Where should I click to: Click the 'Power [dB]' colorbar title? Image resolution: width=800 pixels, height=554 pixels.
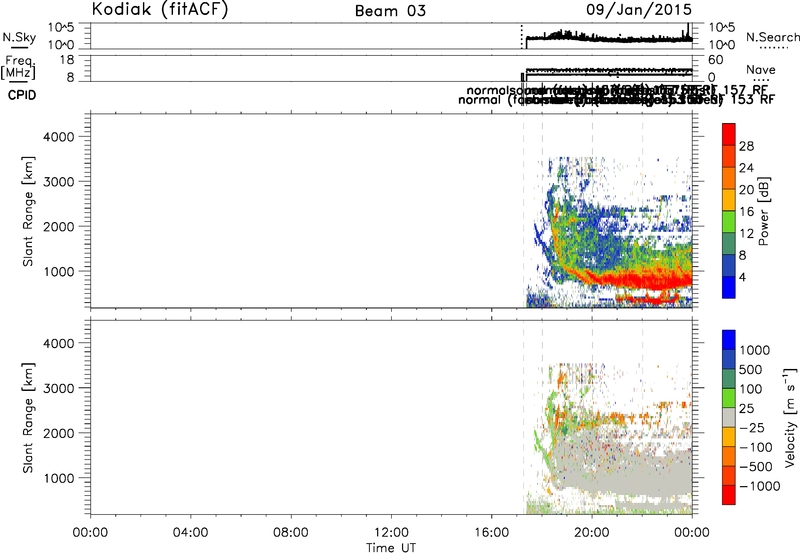[763, 211]
